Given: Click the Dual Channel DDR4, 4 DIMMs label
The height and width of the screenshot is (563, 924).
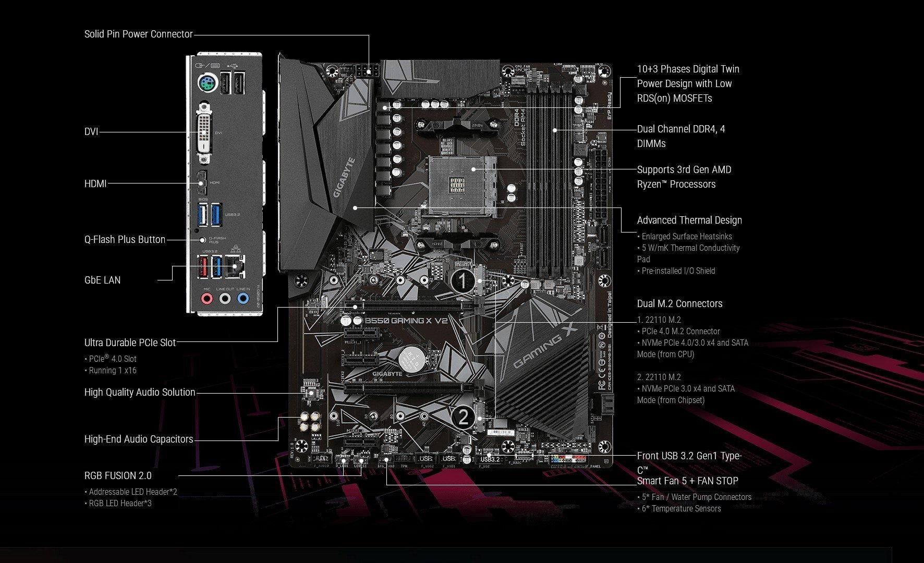Looking at the screenshot, I should coord(681,136).
